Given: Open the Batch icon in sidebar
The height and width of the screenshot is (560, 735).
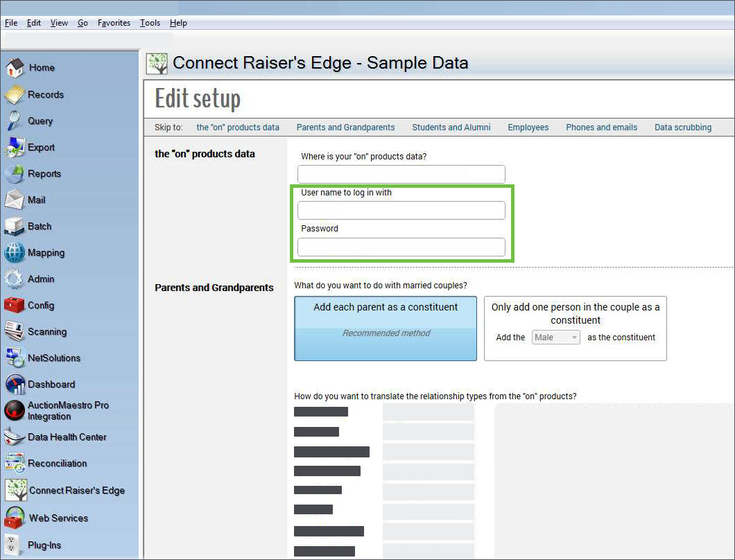Looking at the screenshot, I should click(x=15, y=227).
